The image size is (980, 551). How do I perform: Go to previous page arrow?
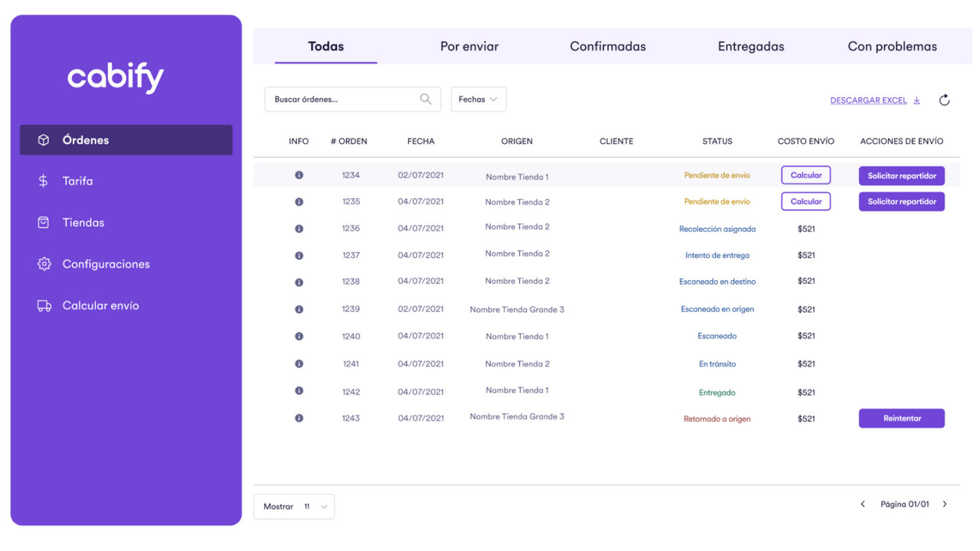[863, 504]
